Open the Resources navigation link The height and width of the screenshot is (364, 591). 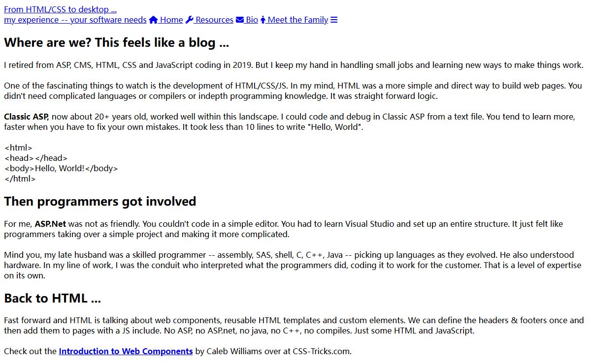[x=214, y=20]
